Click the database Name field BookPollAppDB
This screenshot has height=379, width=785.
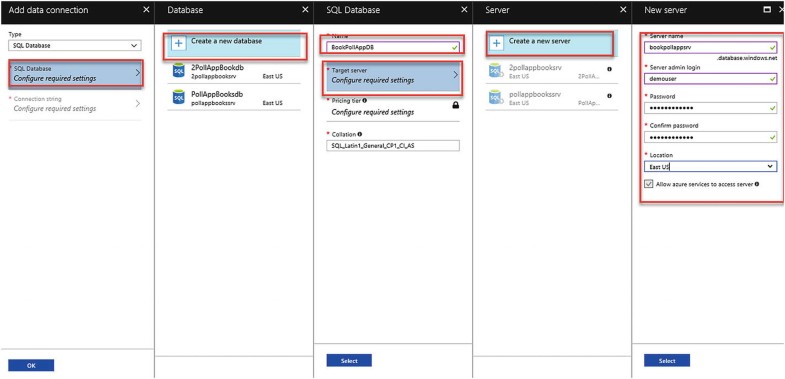[392, 47]
